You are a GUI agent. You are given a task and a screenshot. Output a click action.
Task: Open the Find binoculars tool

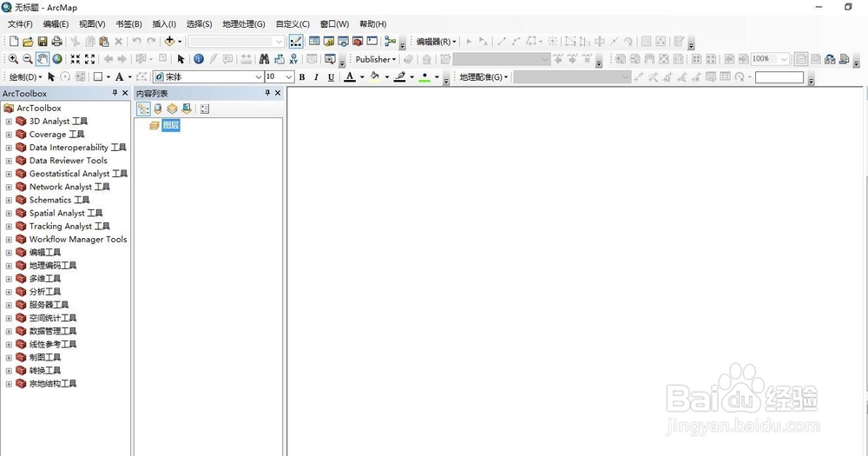tap(264, 59)
